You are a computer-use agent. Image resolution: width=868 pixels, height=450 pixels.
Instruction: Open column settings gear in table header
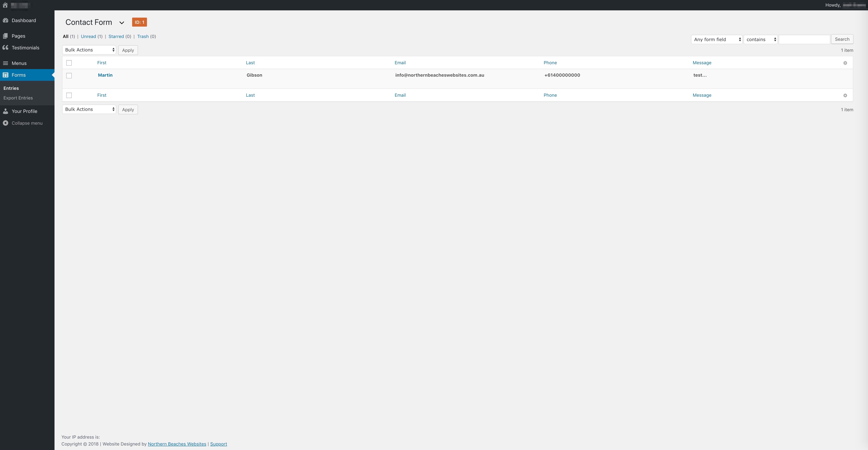(x=845, y=63)
